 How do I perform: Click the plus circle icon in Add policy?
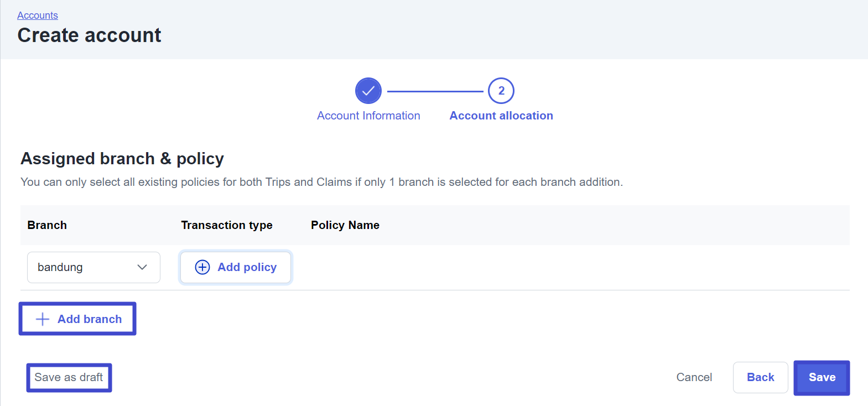tap(202, 267)
